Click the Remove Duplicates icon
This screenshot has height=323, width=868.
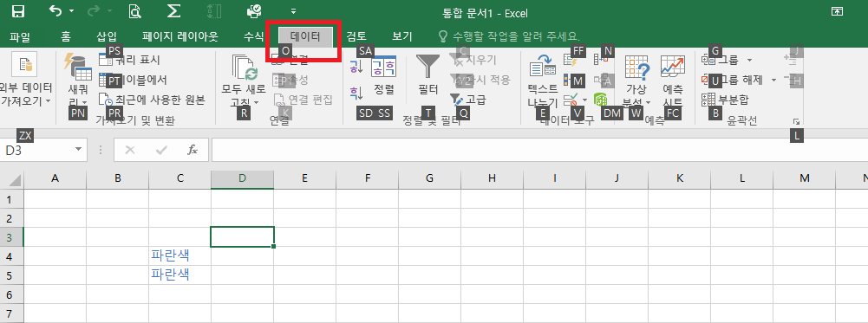coord(601,60)
